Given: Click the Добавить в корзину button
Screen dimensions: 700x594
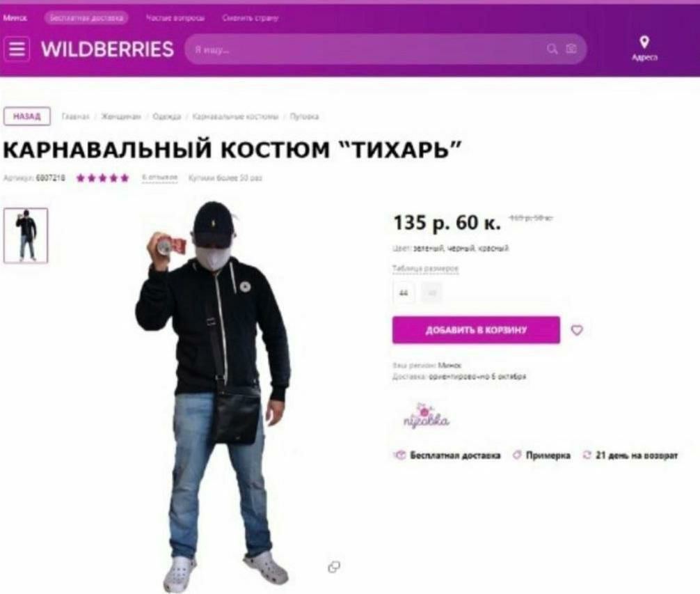Looking at the screenshot, I should [476, 330].
